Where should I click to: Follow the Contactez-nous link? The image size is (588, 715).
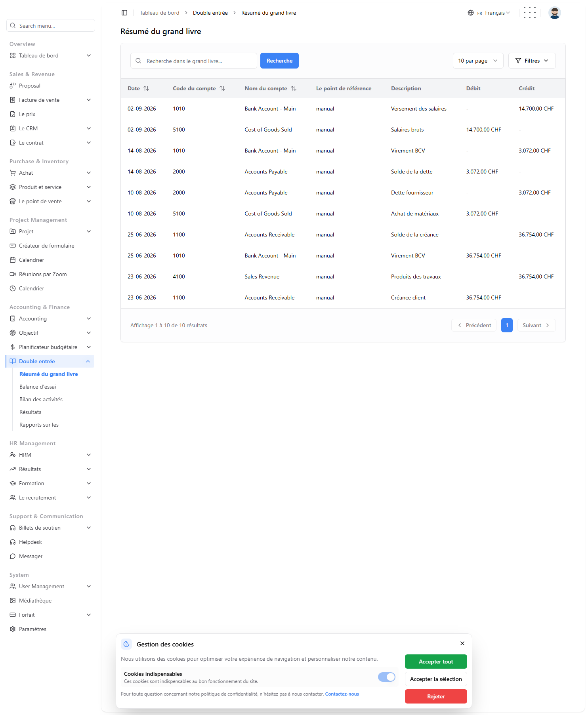click(x=342, y=694)
